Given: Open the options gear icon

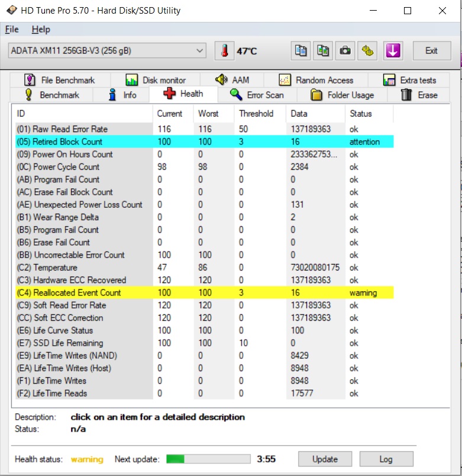Looking at the screenshot, I should coord(367,51).
